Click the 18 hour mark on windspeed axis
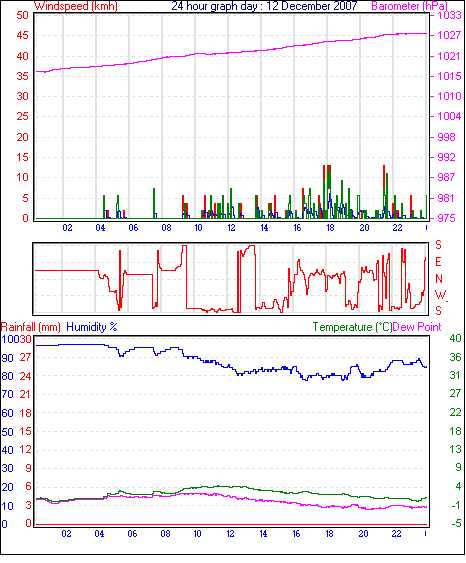 click(330, 228)
